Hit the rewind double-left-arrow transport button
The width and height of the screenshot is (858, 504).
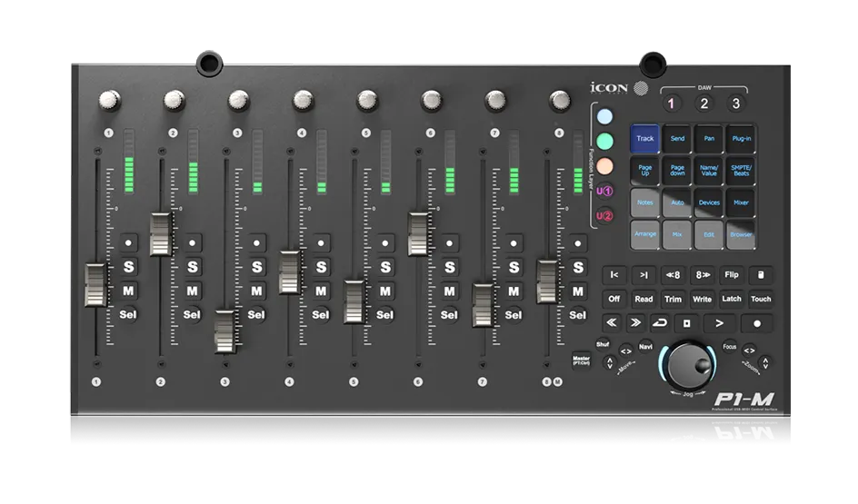tap(611, 323)
